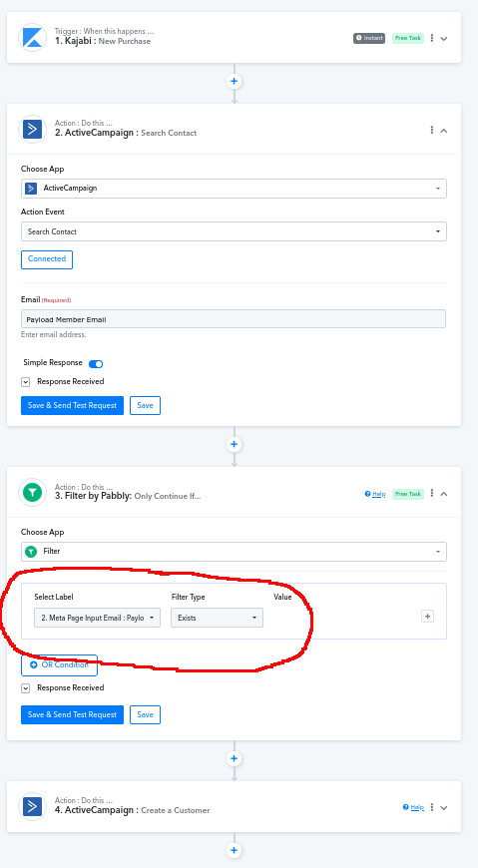Open the Action Event Search Contact dropdown
Image resolution: width=478 pixels, height=868 pixels.
[x=234, y=231]
